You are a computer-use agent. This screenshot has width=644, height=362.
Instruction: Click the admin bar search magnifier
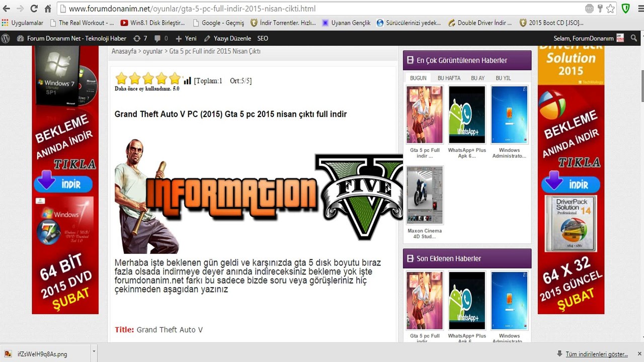634,38
